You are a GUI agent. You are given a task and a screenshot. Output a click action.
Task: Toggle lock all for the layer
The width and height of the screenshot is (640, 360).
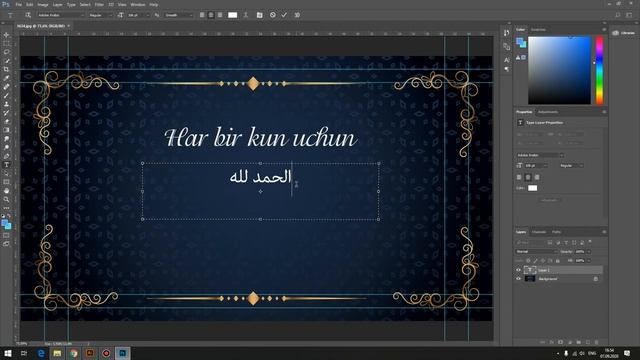(x=558, y=261)
